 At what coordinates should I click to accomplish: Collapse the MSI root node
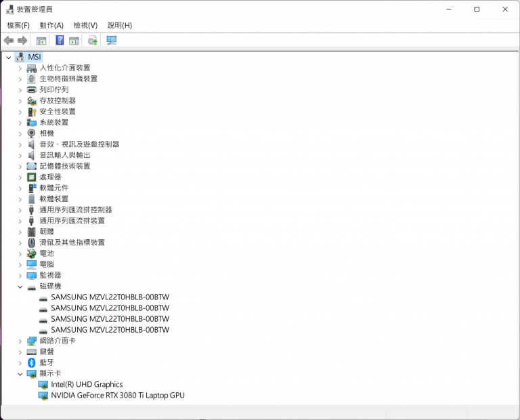click(9, 58)
